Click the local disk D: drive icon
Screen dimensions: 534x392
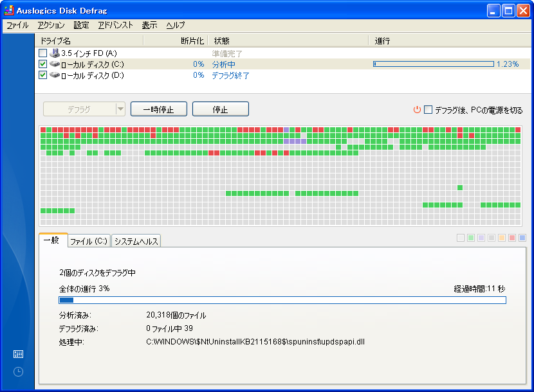[55, 75]
